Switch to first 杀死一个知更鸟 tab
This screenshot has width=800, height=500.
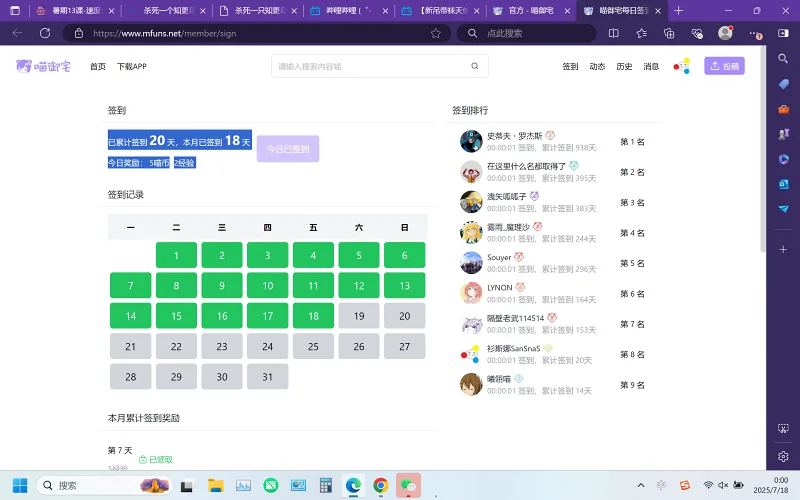coord(167,10)
